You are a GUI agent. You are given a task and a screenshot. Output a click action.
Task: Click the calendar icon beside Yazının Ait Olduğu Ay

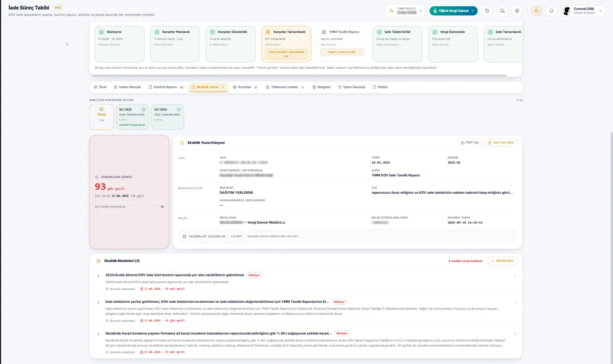[x=185, y=236]
